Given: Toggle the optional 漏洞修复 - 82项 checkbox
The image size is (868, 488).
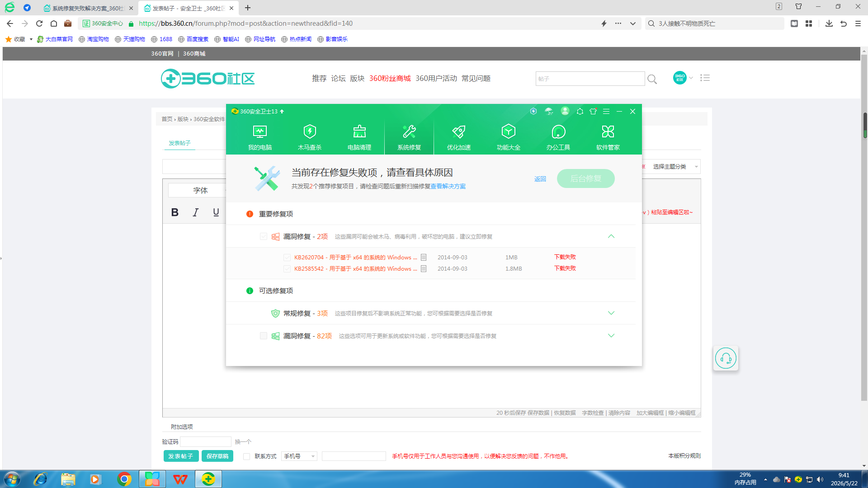Looking at the screenshot, I should tap(264, 336).
